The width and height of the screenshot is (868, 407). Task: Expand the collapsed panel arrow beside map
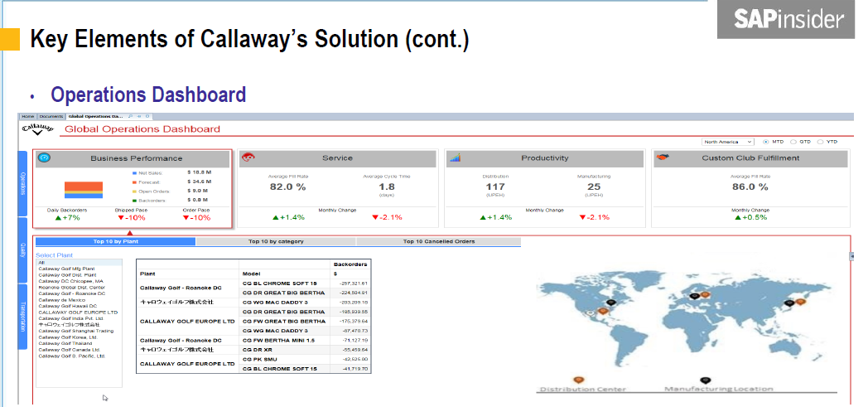(851, 255)
